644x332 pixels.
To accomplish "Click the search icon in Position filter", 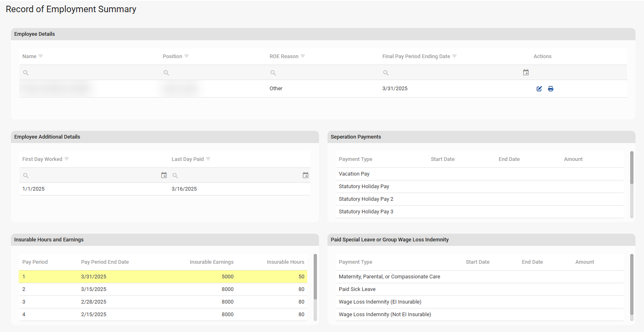I will pos(166,73).
